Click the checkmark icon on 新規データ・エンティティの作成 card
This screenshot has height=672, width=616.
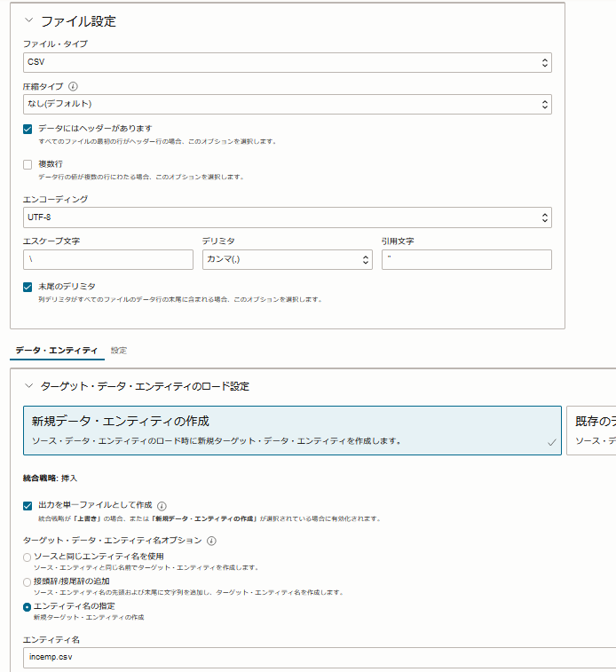[552, 442]
